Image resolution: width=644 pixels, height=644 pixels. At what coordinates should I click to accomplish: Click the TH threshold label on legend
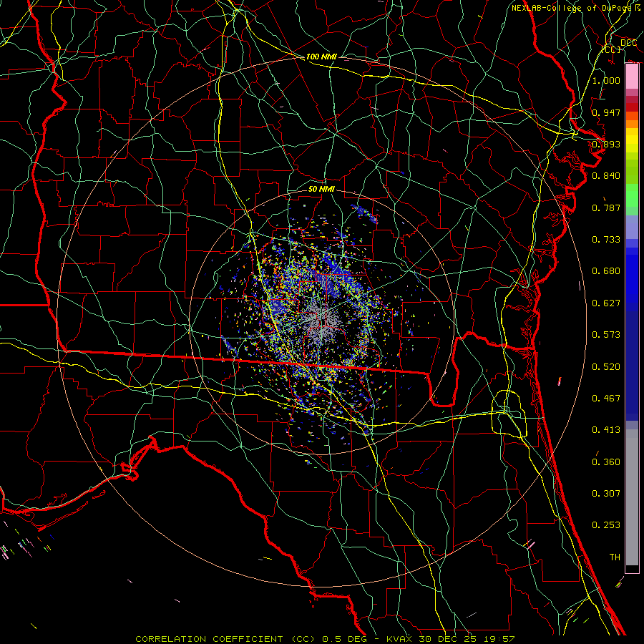615,557
